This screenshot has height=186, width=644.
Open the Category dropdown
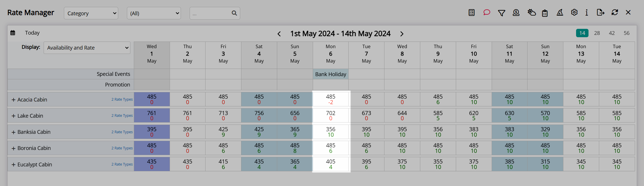click(91, 13)
